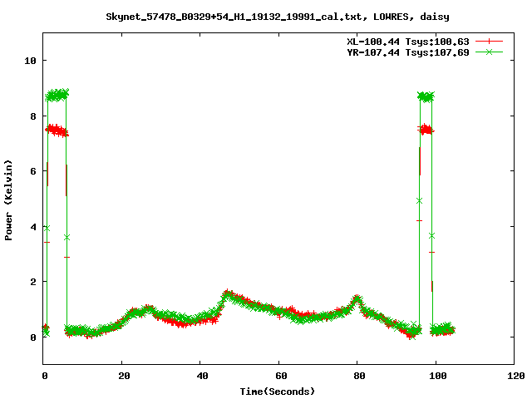Image resolution: width=532 pixels, height=399 pixels.
Task: Click the data peak near 80 seconds
Action: 357,299
